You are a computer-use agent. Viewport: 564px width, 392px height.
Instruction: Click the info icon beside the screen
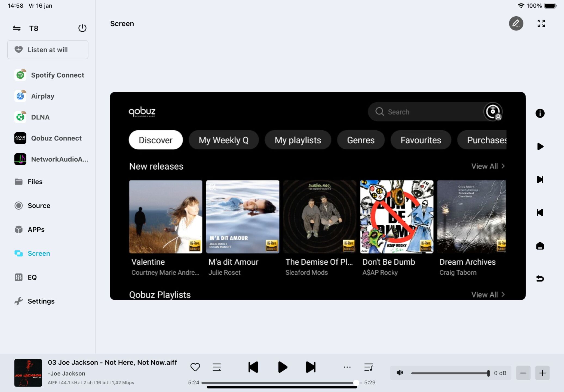coord(540,113)
